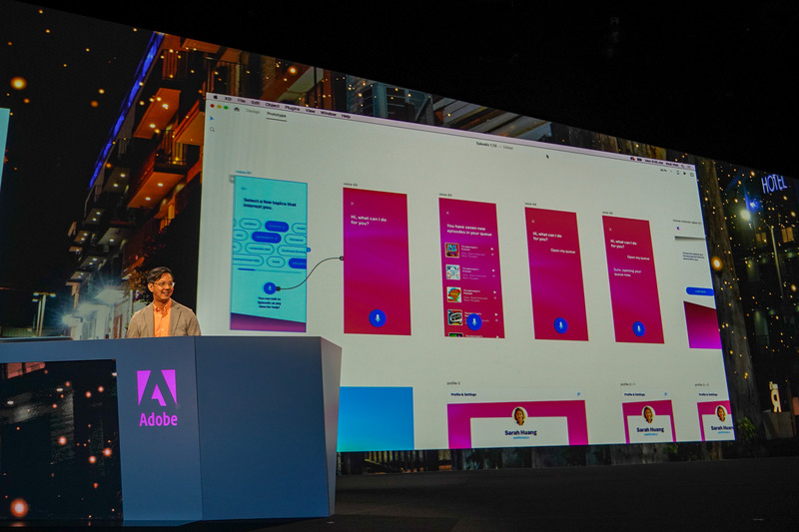Click the filter icon on profile-2 header
This screenshot has width=799, height=532.
579,394
